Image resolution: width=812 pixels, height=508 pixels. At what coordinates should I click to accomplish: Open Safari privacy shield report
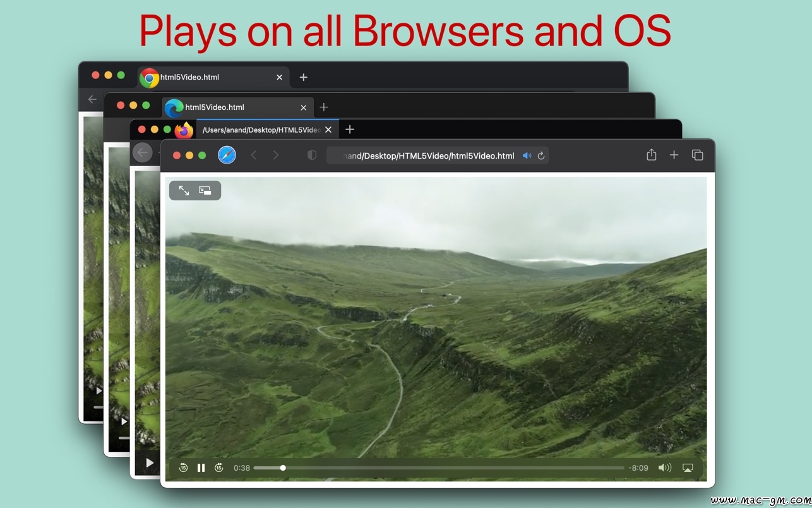click(x=311, y=155)
